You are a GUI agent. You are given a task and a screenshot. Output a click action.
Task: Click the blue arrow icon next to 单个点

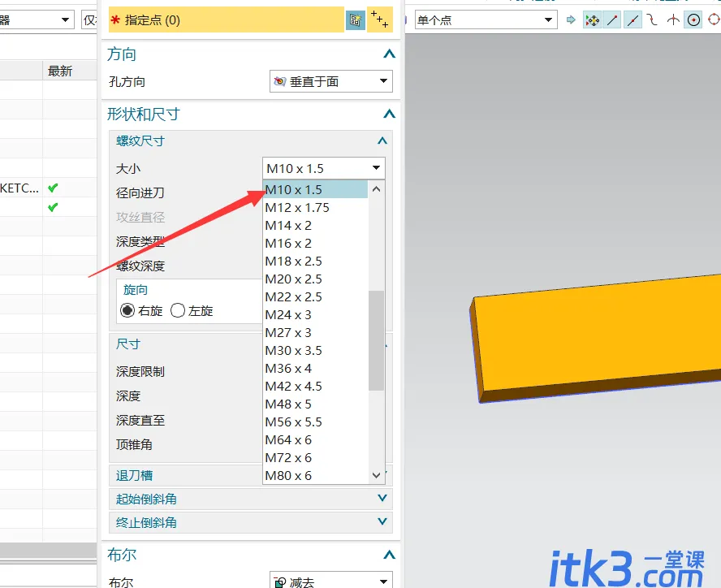pos(571,19)
